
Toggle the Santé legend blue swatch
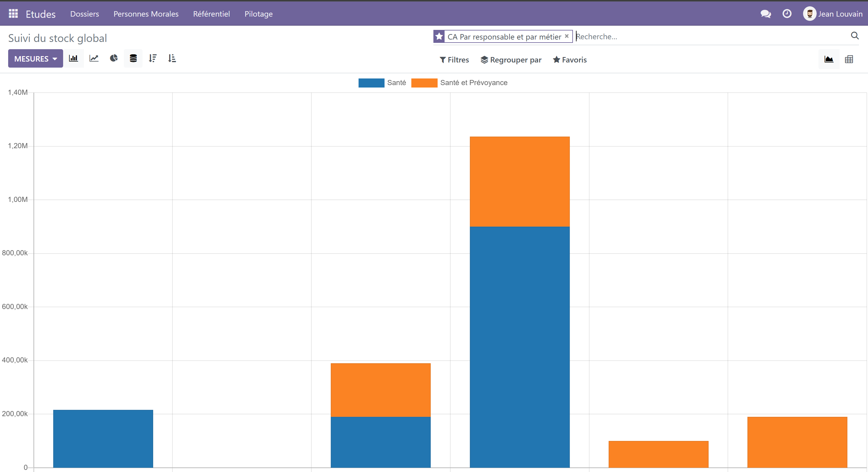pyautogui.click(x=371, y=83)
